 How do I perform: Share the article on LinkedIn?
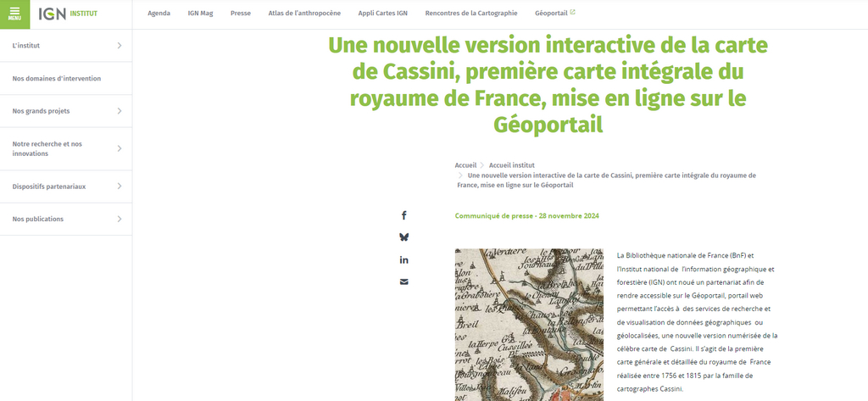coord(404,259)
